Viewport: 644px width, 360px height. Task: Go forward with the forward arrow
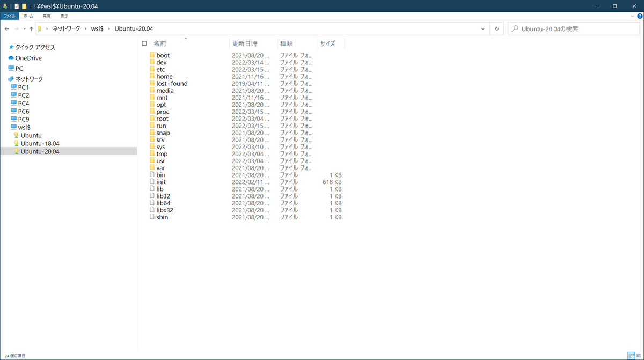[17, 28]
